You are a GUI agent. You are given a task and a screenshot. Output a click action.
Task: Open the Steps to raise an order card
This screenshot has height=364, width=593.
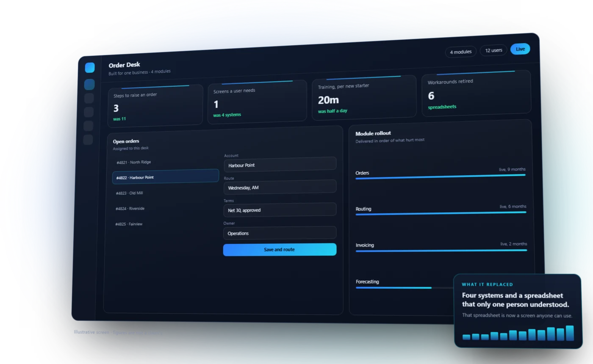(155, 105)
